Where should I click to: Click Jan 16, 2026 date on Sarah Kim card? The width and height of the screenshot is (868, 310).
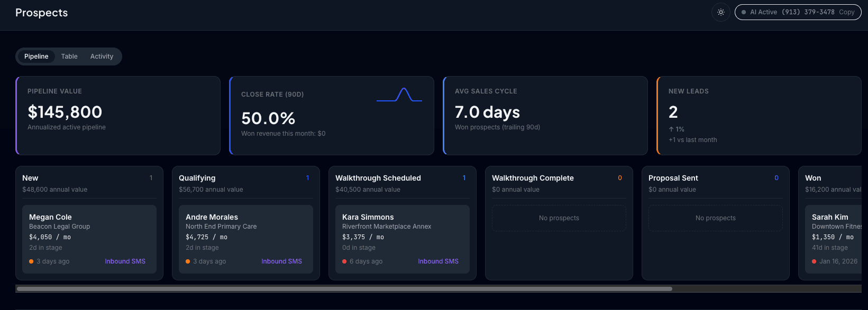(x=838, y=261)
